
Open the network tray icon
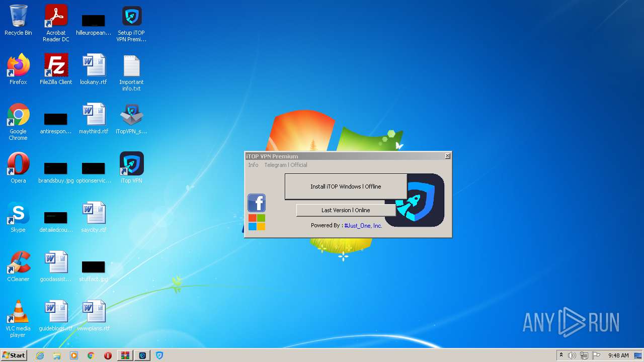pyautogui.click(x=584, y=355)
